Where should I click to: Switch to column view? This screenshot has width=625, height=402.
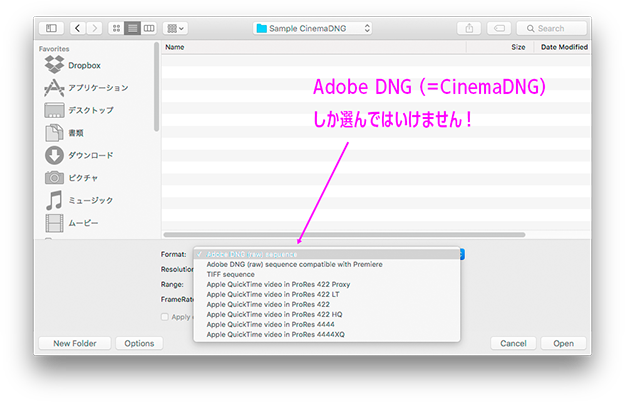click(149, 28)
